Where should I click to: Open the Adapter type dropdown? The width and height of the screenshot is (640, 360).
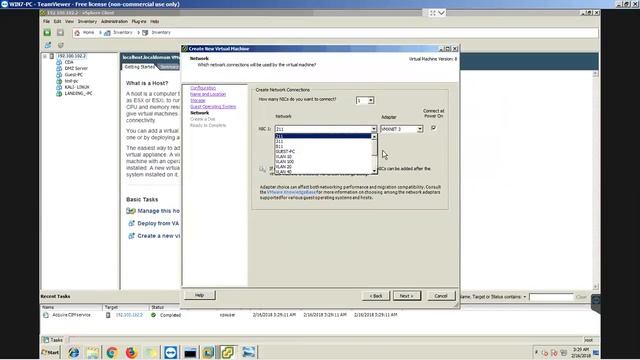pyautogui.click(x=420, y=129)
